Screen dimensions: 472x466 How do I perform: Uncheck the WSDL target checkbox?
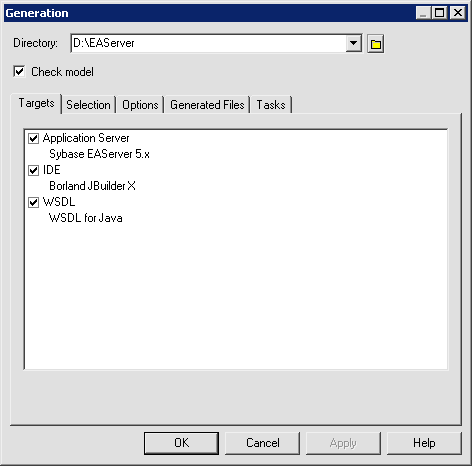[33, 202]
